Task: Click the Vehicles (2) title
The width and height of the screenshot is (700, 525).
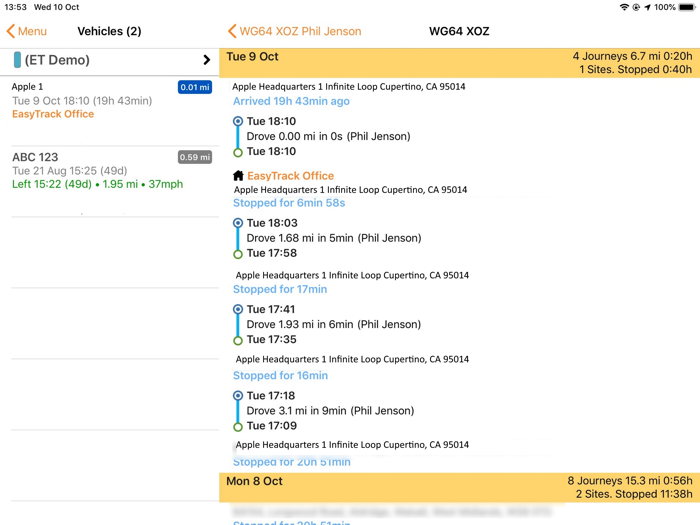Action: tap(109, 31)
